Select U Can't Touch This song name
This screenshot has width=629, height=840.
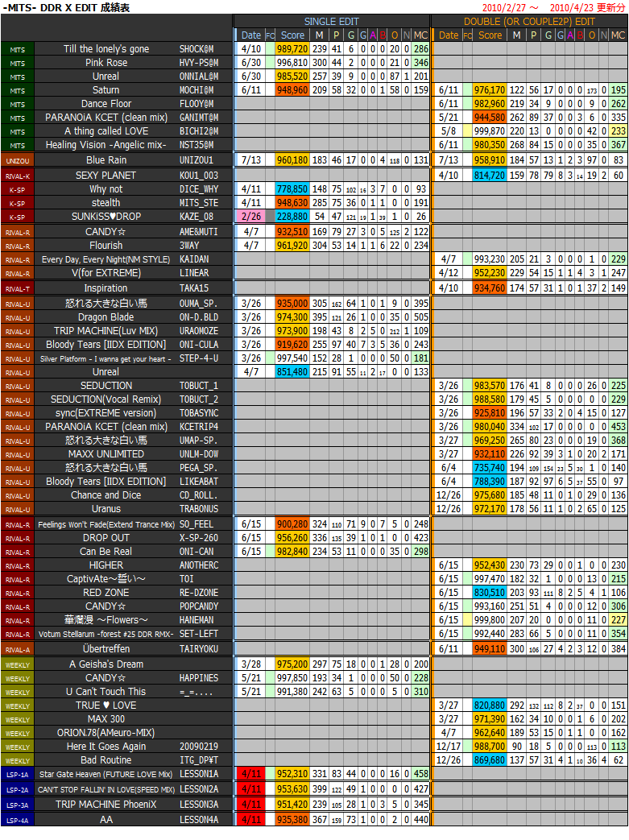coord(106,692)
